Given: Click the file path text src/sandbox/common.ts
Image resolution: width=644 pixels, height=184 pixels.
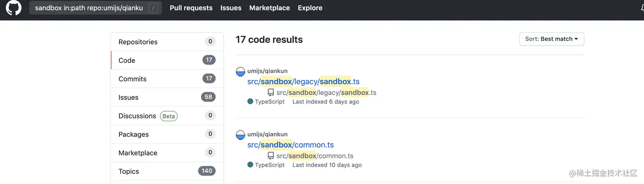Looking at the screenshot, I should [x=315, y=156].
